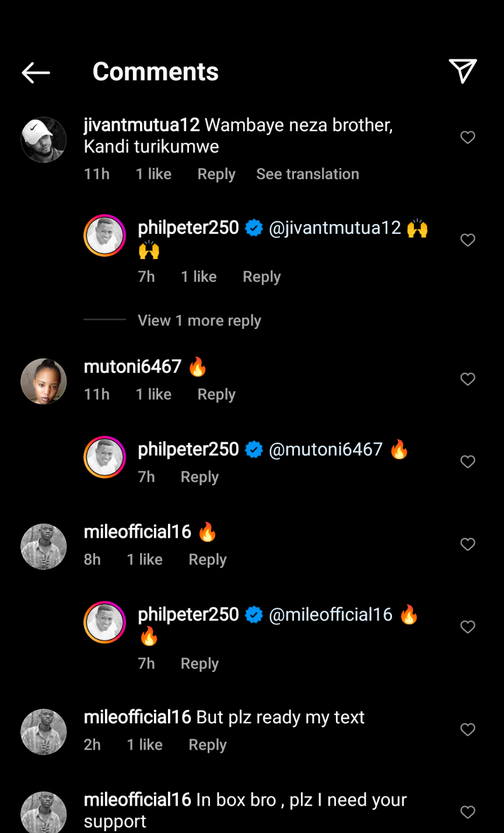Like mutoni6467's fire comment
The width and height of the screenshot is (504, 833).
[x=468, y=380]
